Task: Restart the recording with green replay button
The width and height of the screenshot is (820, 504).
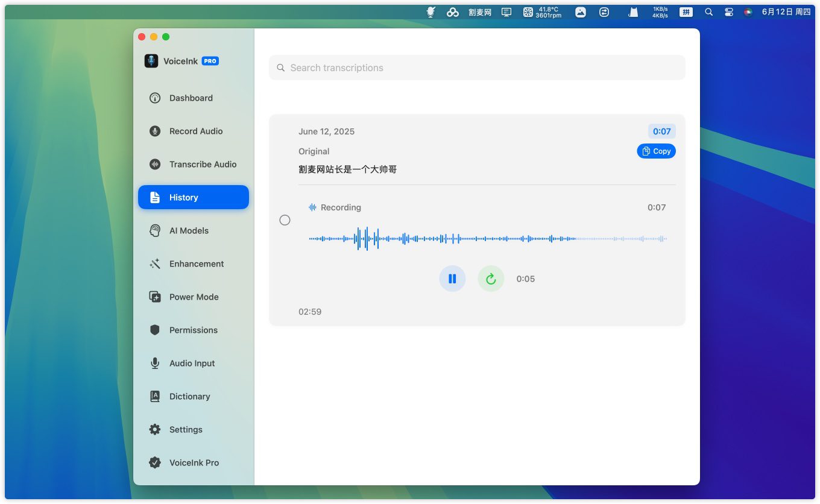Action: 491,279
